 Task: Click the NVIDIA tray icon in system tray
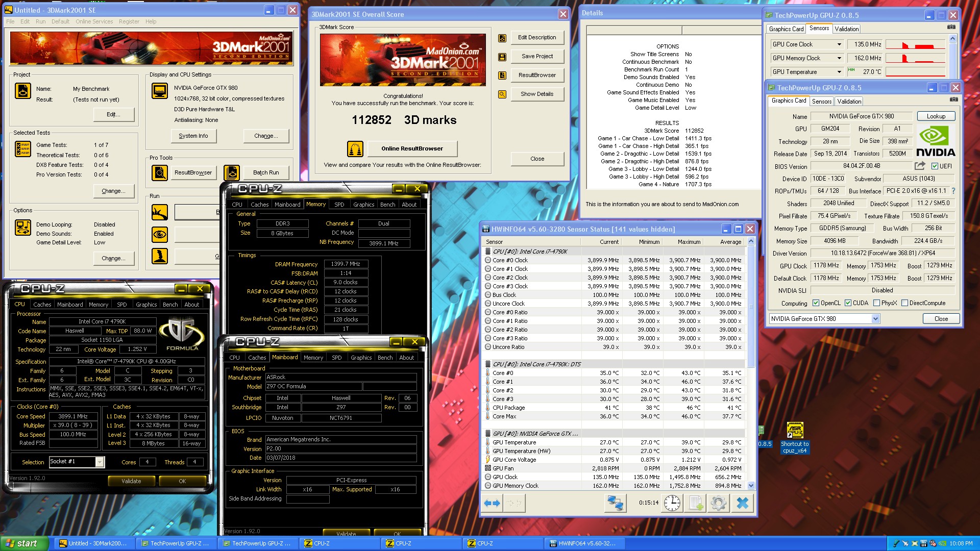[x=942, y=544]
